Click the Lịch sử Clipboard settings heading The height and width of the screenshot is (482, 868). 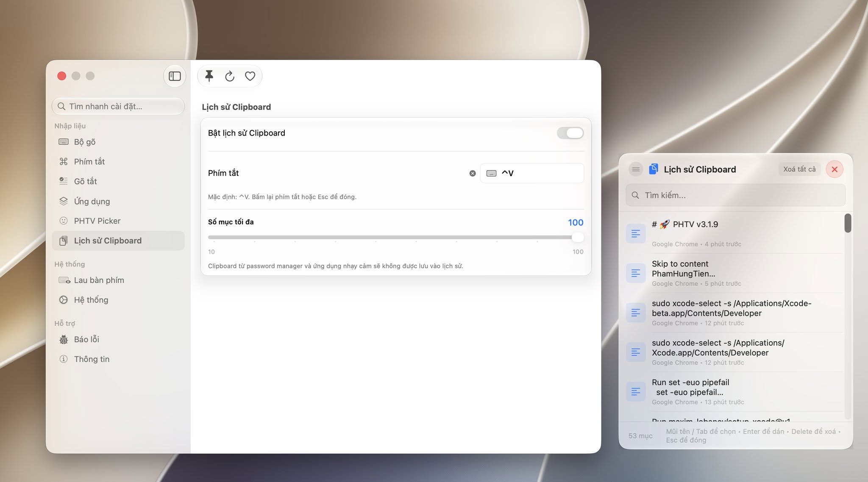236,107
